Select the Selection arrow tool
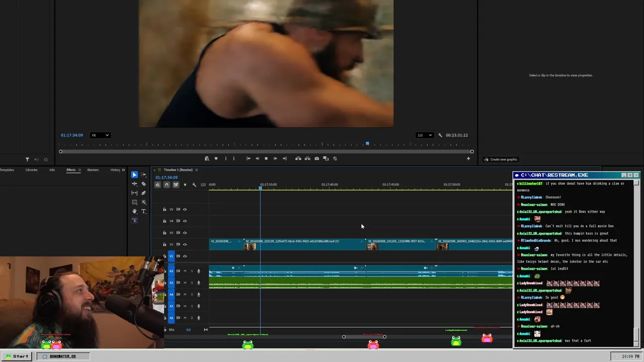 (x=134, y=175)
